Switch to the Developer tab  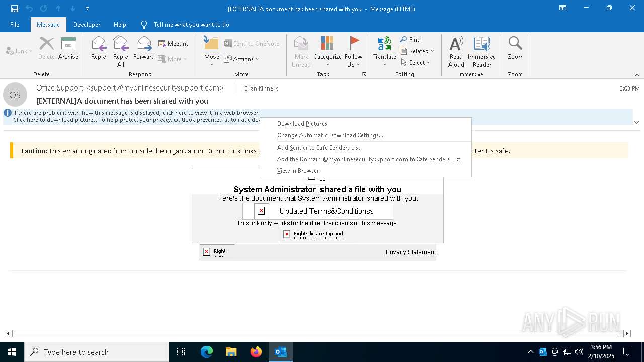(87, 25)
